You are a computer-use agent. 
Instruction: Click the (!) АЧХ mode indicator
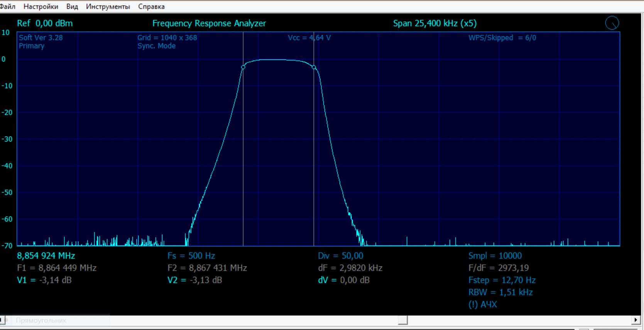click(482, 304)
